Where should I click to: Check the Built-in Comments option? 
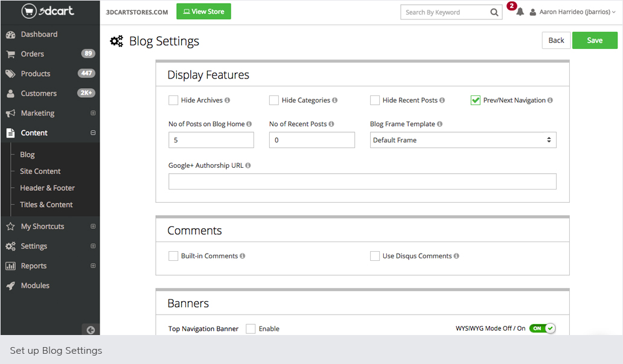pos(173,256)
